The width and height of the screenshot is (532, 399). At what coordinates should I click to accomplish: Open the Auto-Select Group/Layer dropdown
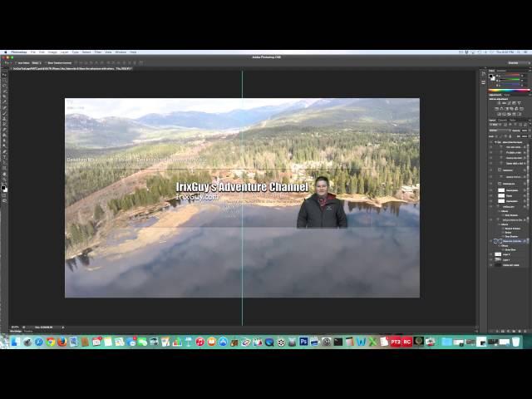click(x=37, y=63)
